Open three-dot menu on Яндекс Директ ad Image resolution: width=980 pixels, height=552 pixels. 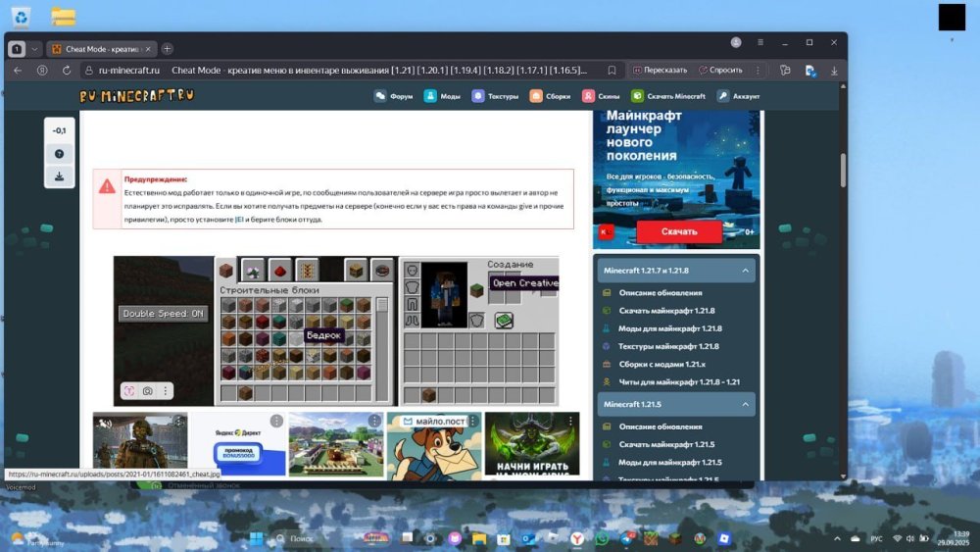click(x=277, y=422)
